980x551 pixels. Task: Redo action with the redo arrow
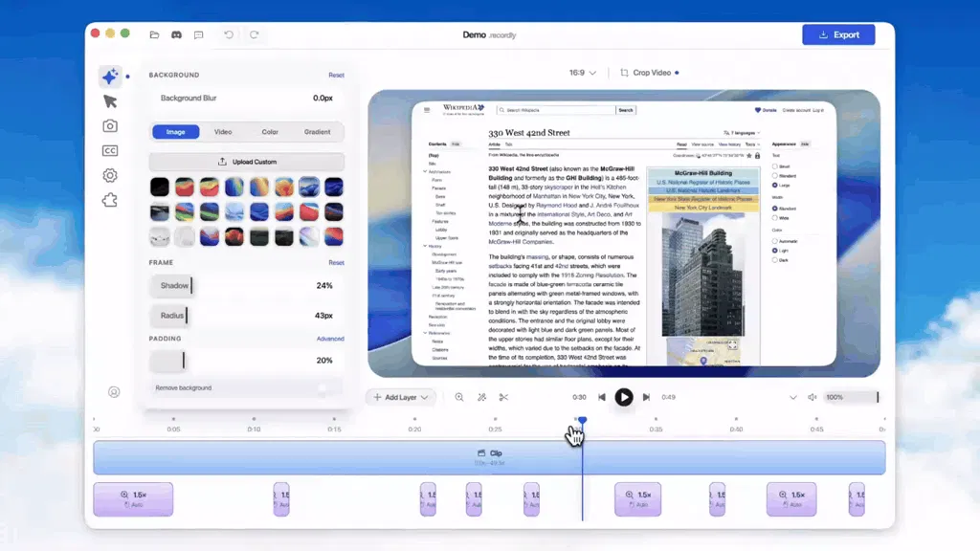[x=254, y=35]
